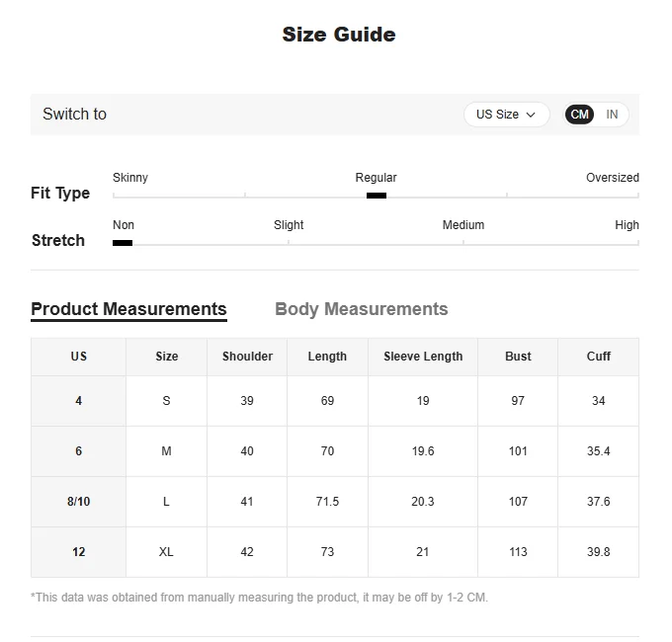Select the US size 4 row

335,401
